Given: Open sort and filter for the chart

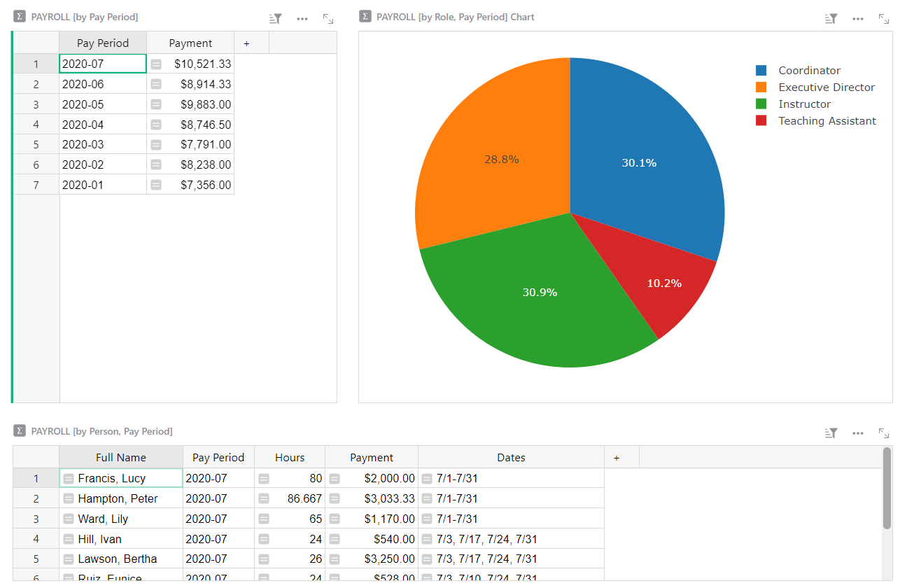Looking at the screenshot, I should click(831, 19).
